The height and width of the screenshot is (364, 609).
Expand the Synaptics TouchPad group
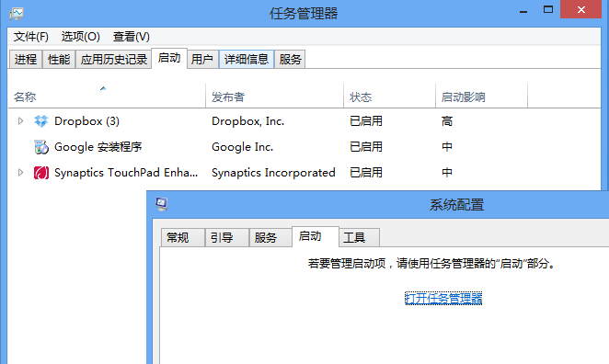20,172
